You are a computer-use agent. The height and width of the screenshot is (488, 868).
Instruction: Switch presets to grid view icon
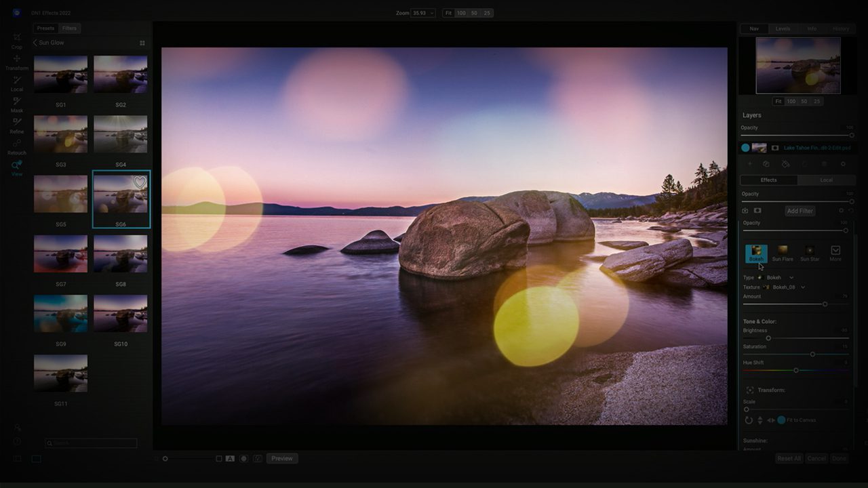click(142, 43)
